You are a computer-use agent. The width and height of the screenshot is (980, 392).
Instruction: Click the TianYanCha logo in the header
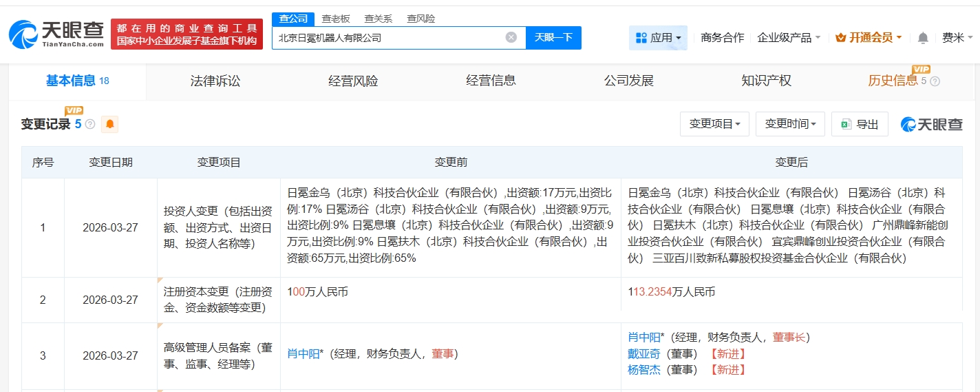click(x=56, y=34)
